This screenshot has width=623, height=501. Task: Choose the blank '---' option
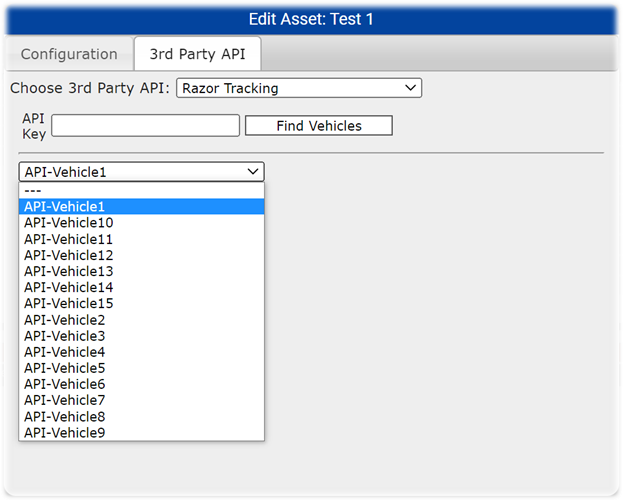(141, 191)
